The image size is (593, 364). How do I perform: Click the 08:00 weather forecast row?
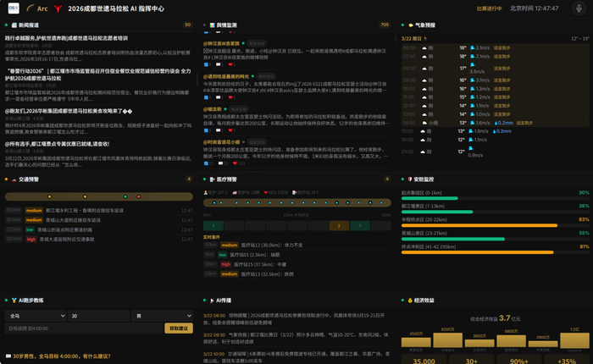coord(495,69)
